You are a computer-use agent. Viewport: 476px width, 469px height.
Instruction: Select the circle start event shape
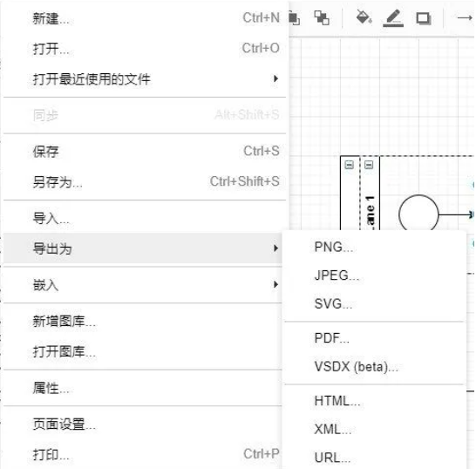coord(418,213)
